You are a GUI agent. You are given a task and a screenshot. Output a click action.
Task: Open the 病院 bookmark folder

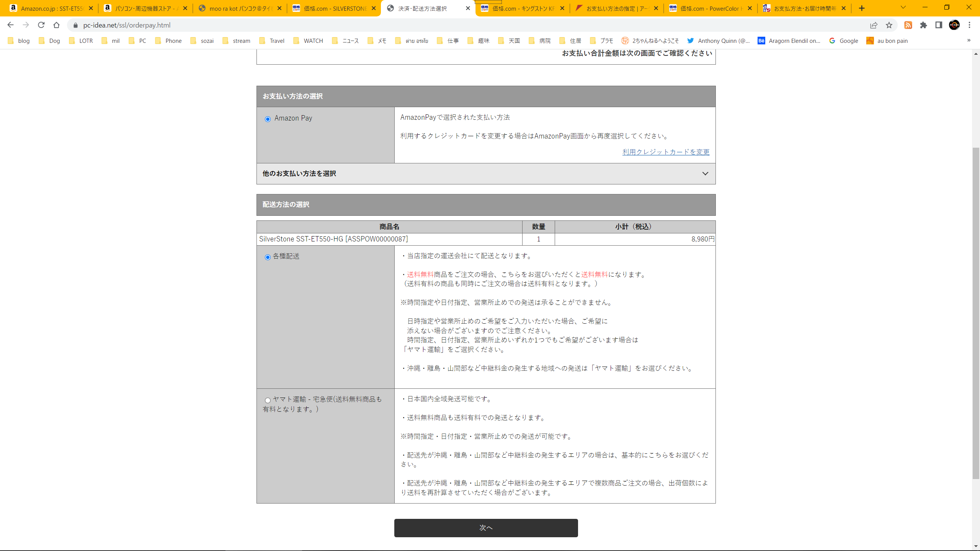(540, 41)
